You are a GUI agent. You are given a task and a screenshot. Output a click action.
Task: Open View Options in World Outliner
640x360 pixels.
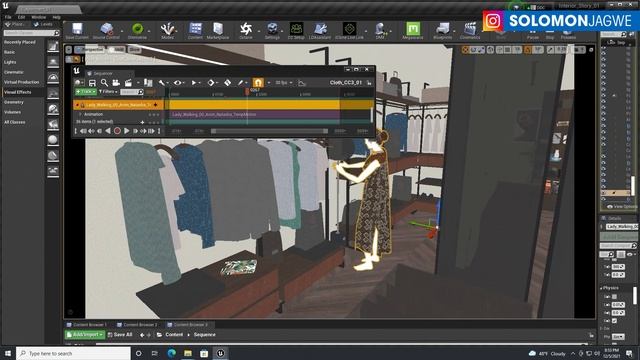coord(622,207)
